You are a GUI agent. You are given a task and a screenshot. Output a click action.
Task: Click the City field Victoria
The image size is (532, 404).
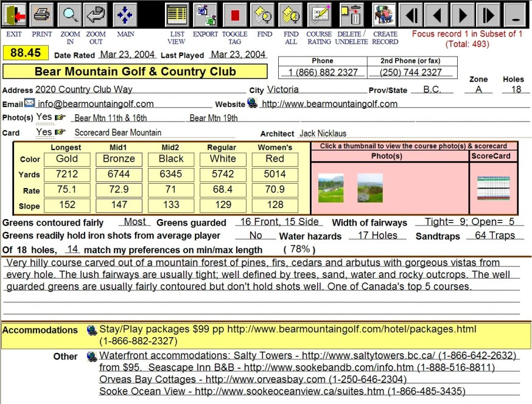tap(316, 89)
